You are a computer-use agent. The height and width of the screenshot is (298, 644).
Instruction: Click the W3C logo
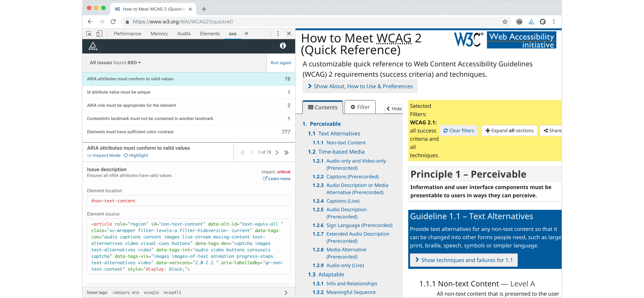click(469, 40)
